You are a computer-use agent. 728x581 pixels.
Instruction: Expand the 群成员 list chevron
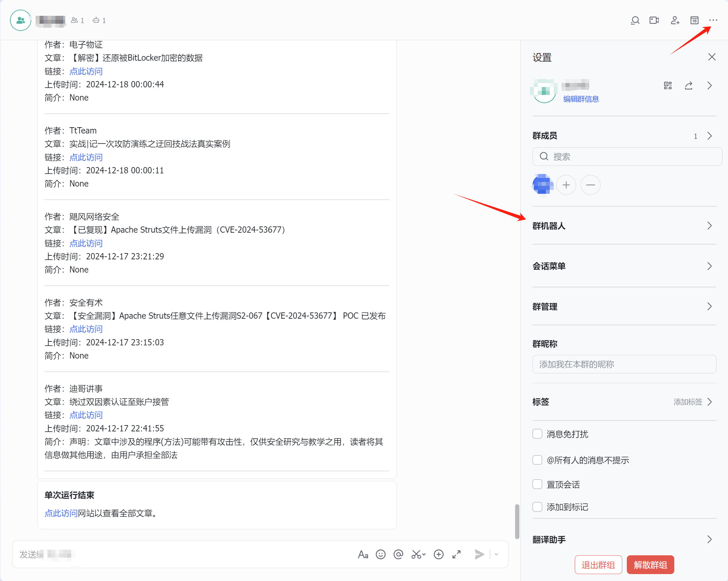[x=710, y=136]
